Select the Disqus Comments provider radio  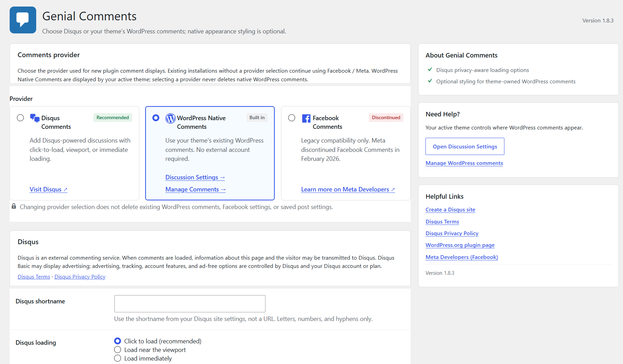(x=20, y=118)
